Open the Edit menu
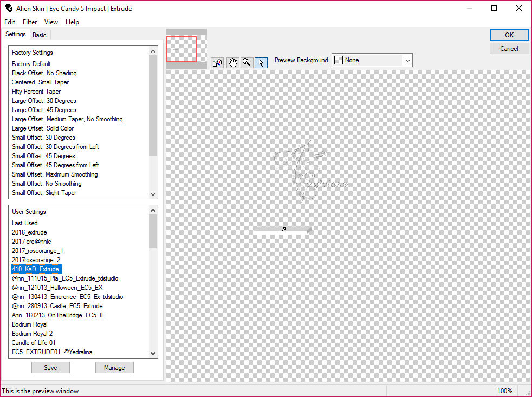 (10, 22)
